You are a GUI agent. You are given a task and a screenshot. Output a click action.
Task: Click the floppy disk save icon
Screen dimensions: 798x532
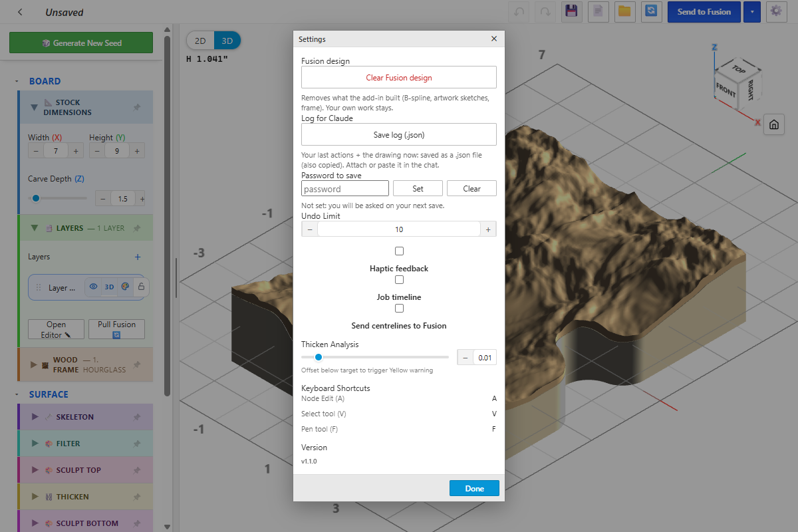571,11
